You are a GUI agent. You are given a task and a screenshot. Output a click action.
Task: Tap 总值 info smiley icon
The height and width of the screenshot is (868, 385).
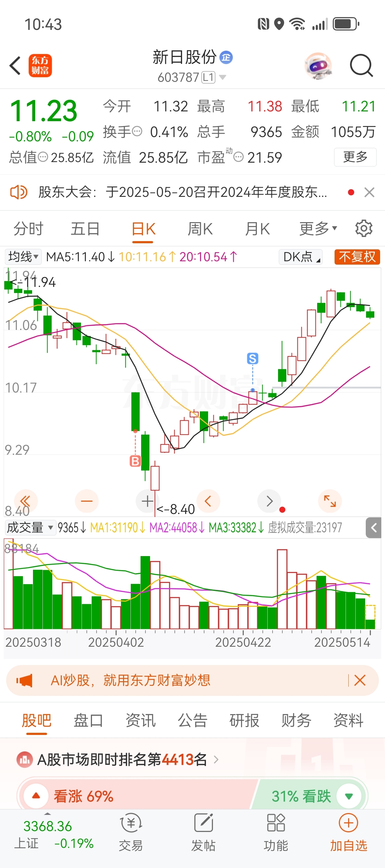43,157
